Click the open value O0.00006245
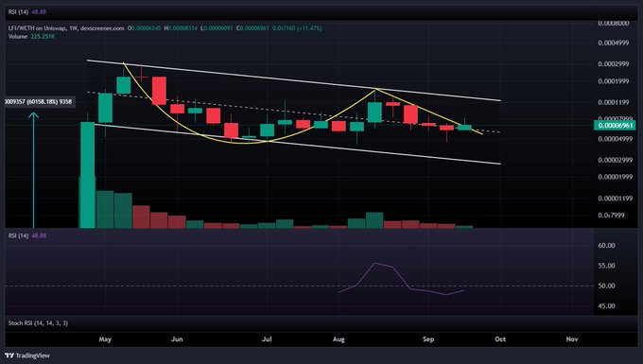 point(144,28)
